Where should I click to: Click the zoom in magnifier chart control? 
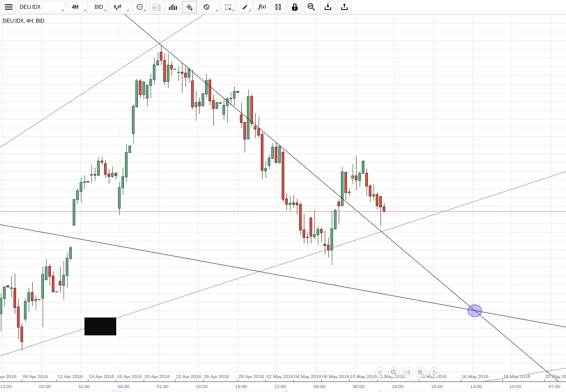pyautogui.click(x=421, y=372)
